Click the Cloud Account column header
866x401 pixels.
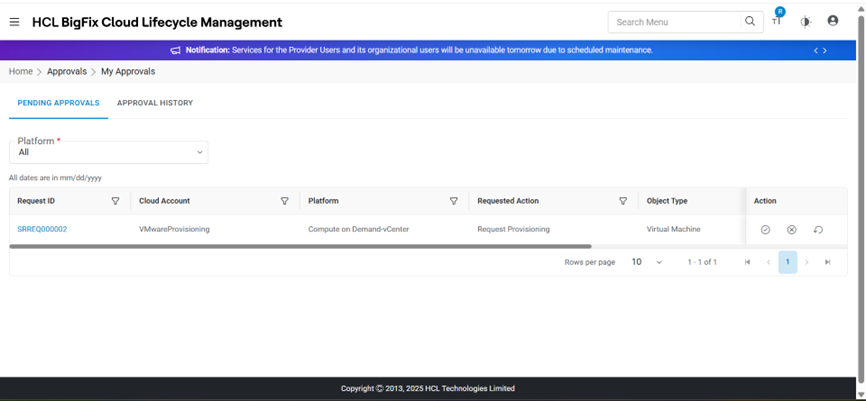coord(165,201)
